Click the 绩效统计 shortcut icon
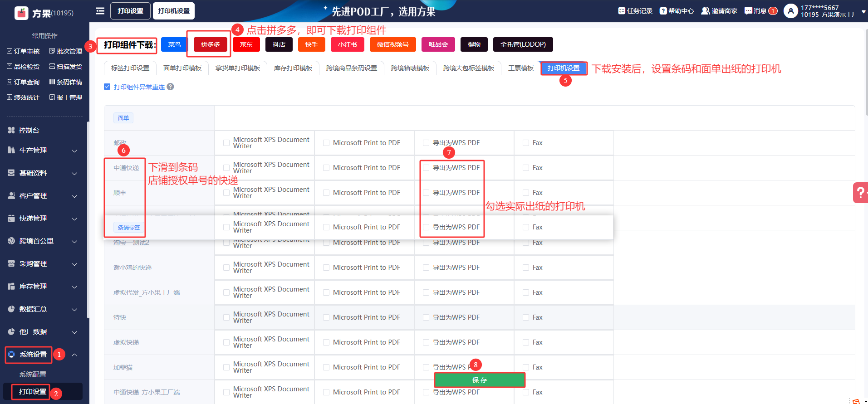 tap(10, 97)
